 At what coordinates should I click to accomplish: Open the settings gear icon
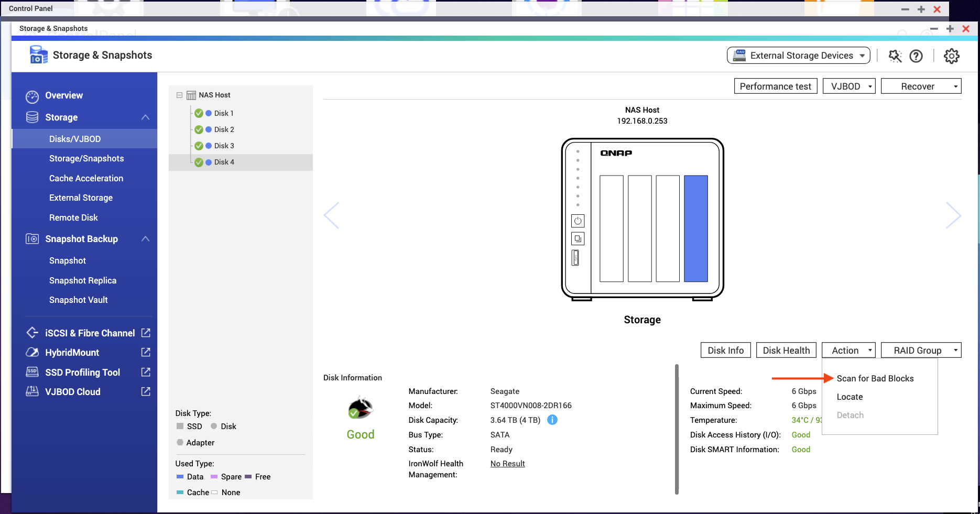951,56
